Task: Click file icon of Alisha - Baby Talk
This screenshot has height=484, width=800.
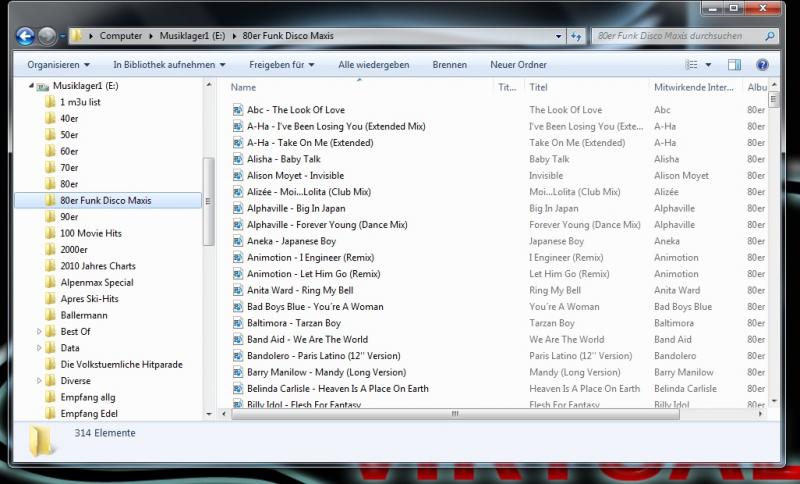Action: pyautogui.click(x=238, y=159)
